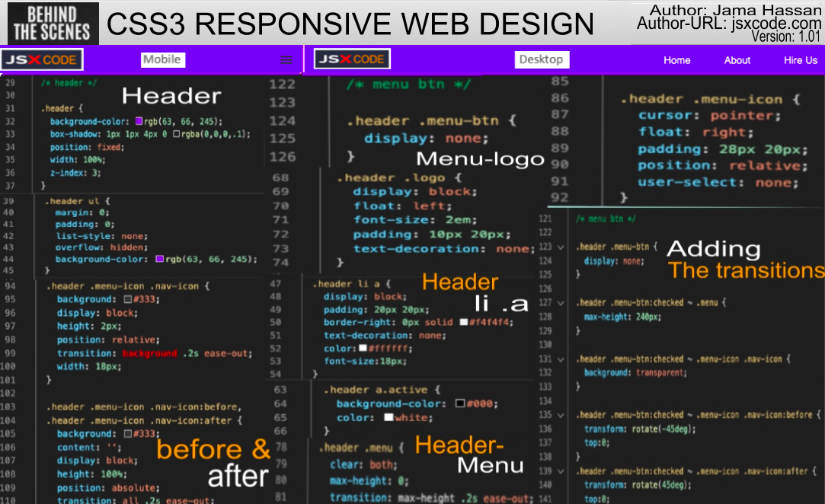Viewport: 825px width, 504px height.
Task: Collapse the fold chevron at line 123
Action: (561, 247)
